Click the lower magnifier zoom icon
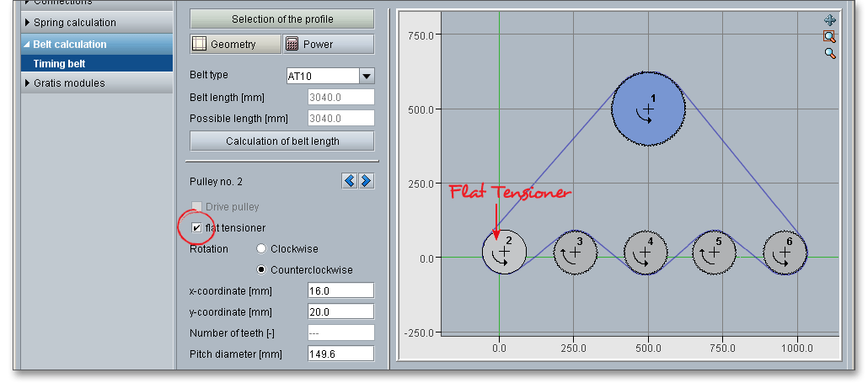The image size is (868, 383). click(x=829, y=53)
